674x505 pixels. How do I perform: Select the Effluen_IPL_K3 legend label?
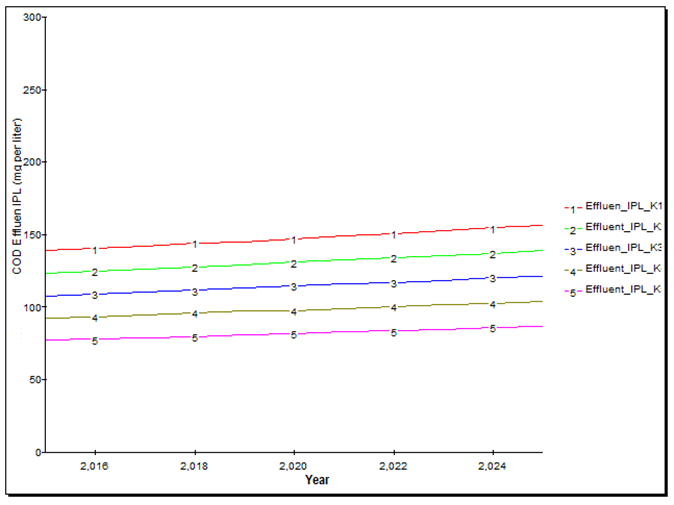pyautogui.click(x=624, y=247)
